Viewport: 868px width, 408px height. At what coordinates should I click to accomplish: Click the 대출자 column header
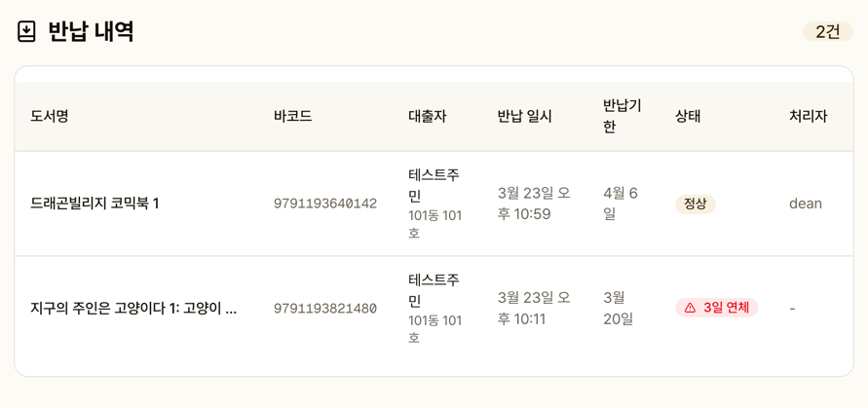427,117
